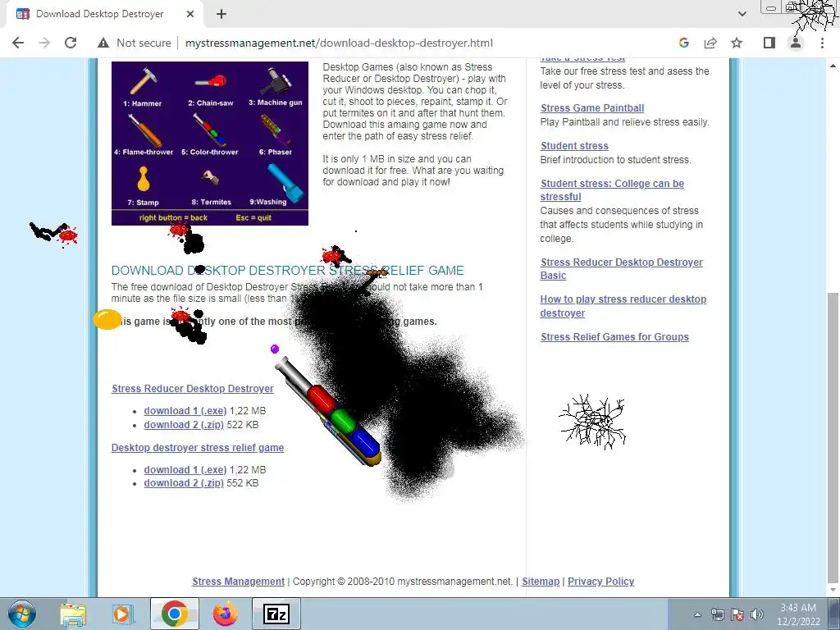Open the browser side panel

coord(769,43)
